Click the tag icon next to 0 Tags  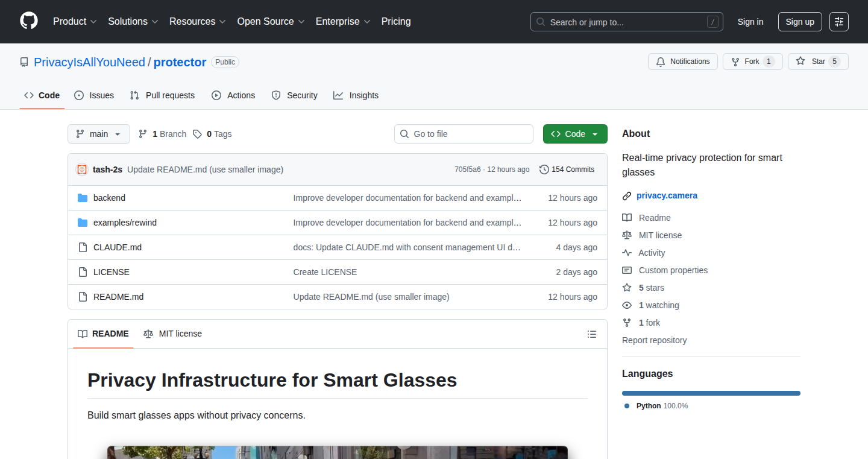(197, 134)
